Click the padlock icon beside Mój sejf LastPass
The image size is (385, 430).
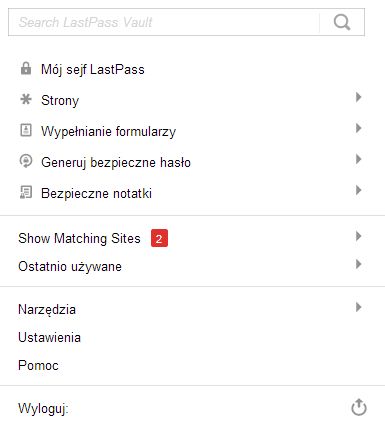tap(26, 68)
